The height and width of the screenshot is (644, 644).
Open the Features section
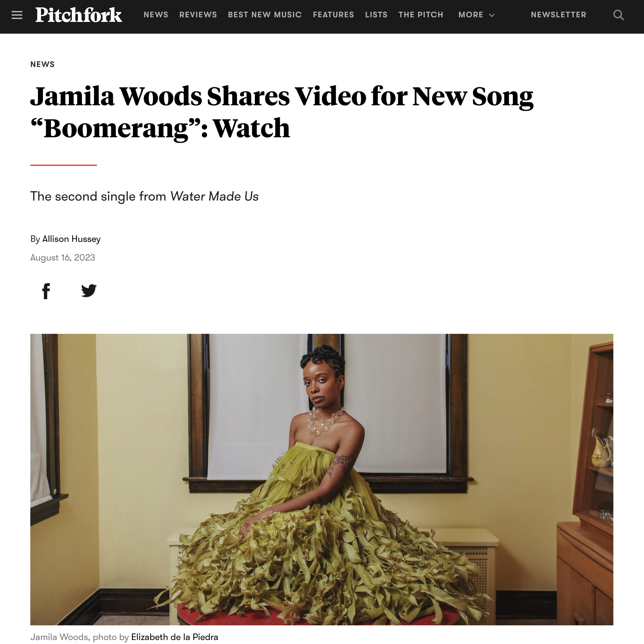pyautogui.click(x=333, y=15)
